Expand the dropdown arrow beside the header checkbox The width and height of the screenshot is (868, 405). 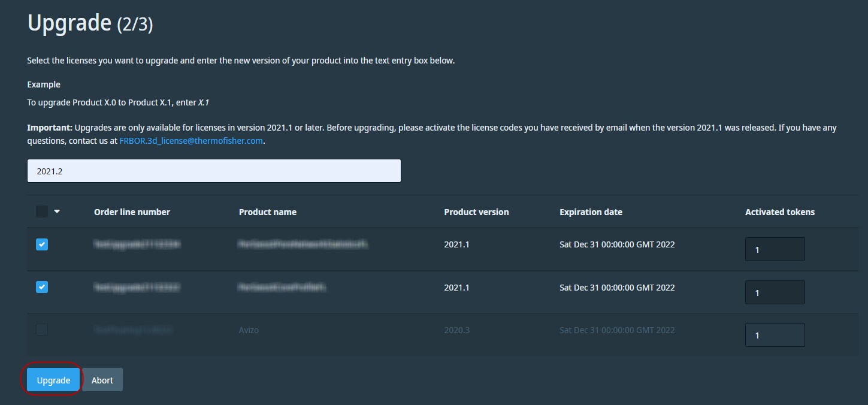pyautogui.click(x=57, y=211)
